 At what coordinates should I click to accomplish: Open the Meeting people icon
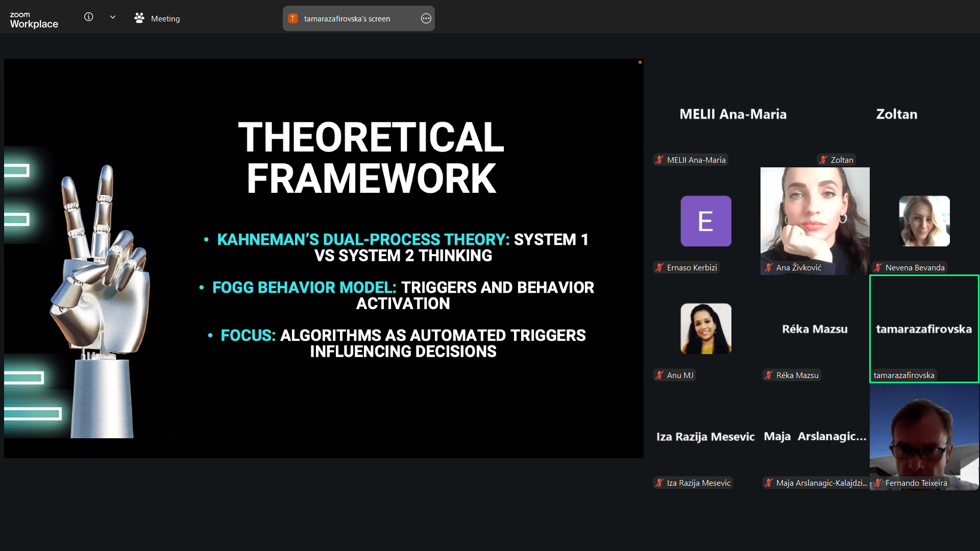pyautogui.click(x=139, y=18)
